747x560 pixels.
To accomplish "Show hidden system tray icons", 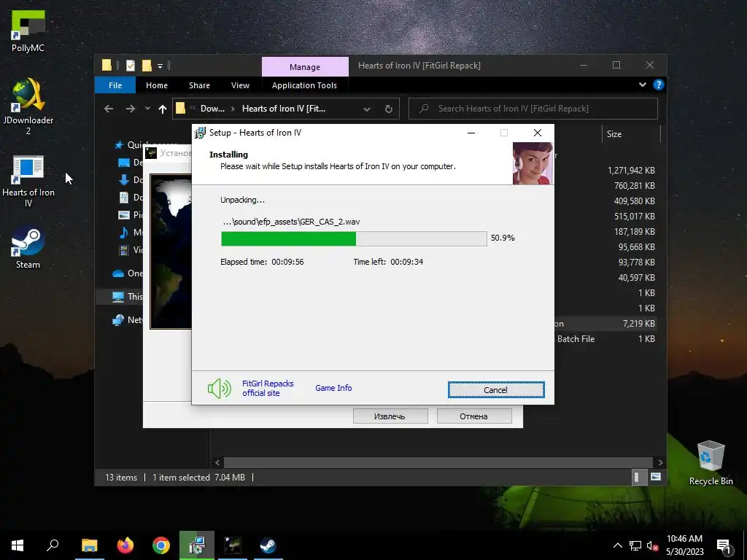I will [x=617, y=545].
